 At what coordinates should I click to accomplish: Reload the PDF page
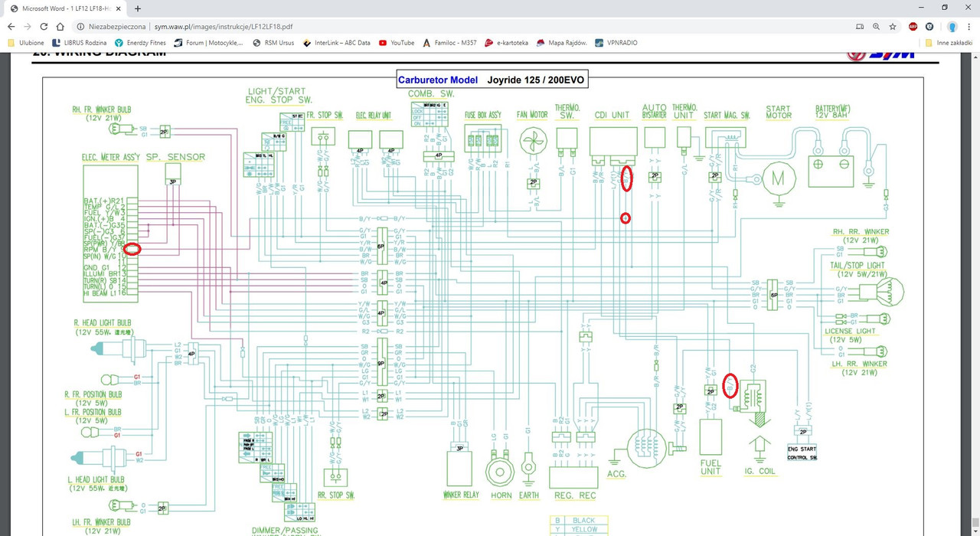(x=44, y=26)
